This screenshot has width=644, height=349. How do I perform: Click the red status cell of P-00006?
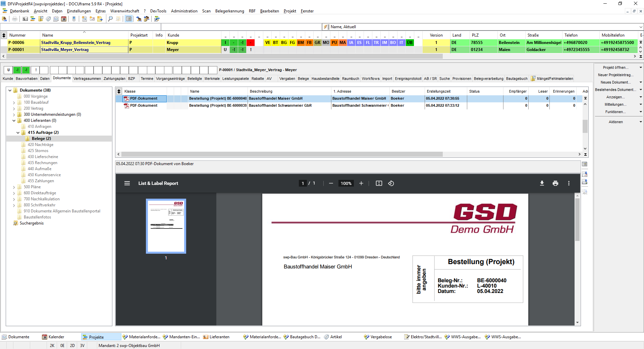251,43
